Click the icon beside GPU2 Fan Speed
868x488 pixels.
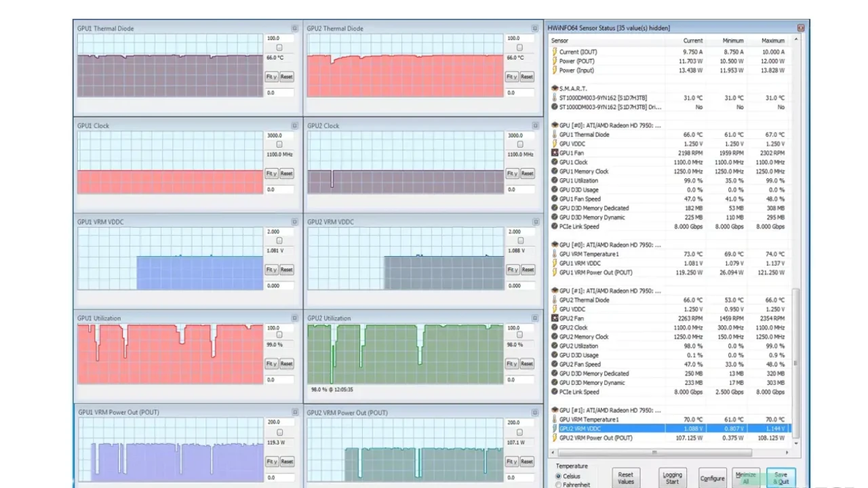pyautogui.click(x=555, y=365)
